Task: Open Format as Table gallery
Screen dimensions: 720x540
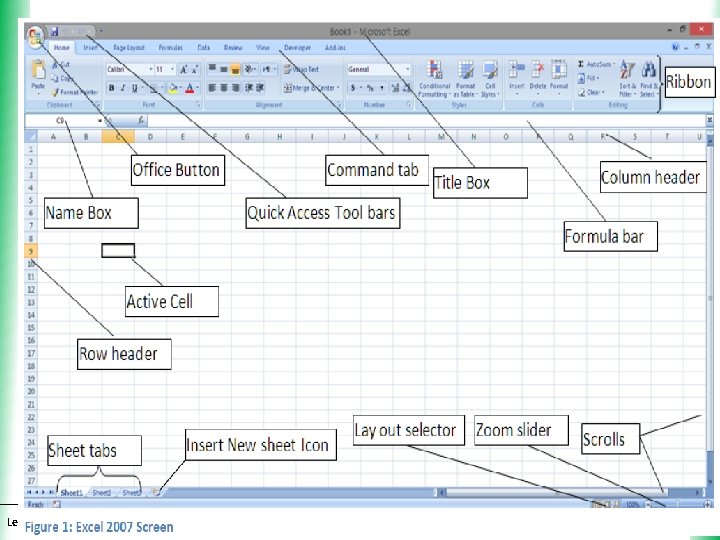Action: (x=465, y=79)
